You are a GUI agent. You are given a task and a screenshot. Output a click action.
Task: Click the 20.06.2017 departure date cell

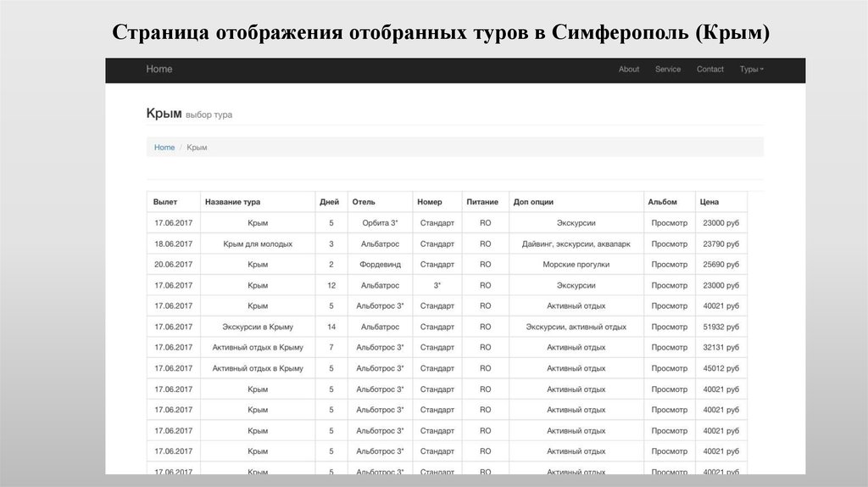[x=173, y=265]
